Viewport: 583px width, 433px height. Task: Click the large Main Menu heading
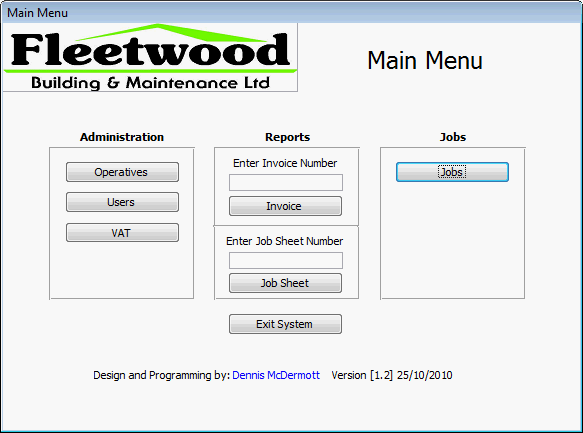(425, 61)
